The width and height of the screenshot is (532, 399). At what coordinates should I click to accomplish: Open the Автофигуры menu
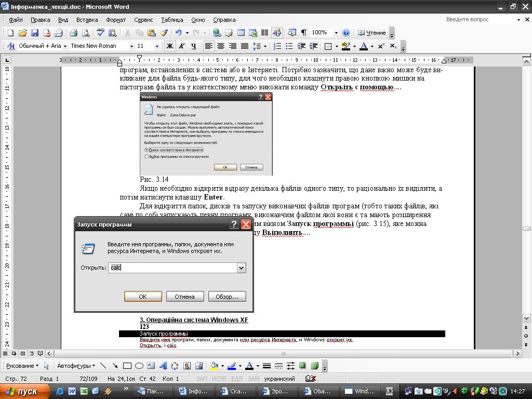pyautogui.click(x=76, y=366)
